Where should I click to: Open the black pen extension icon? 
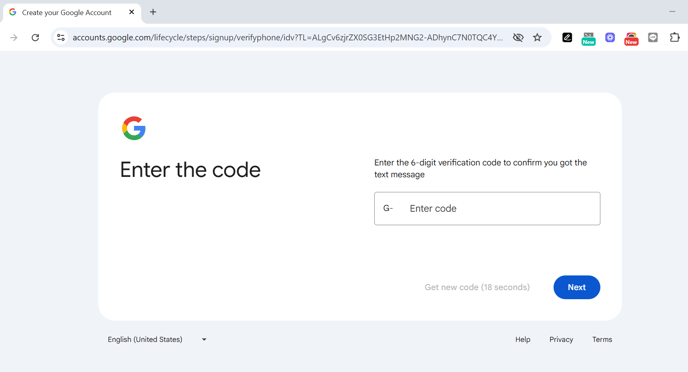pos(567,38)
